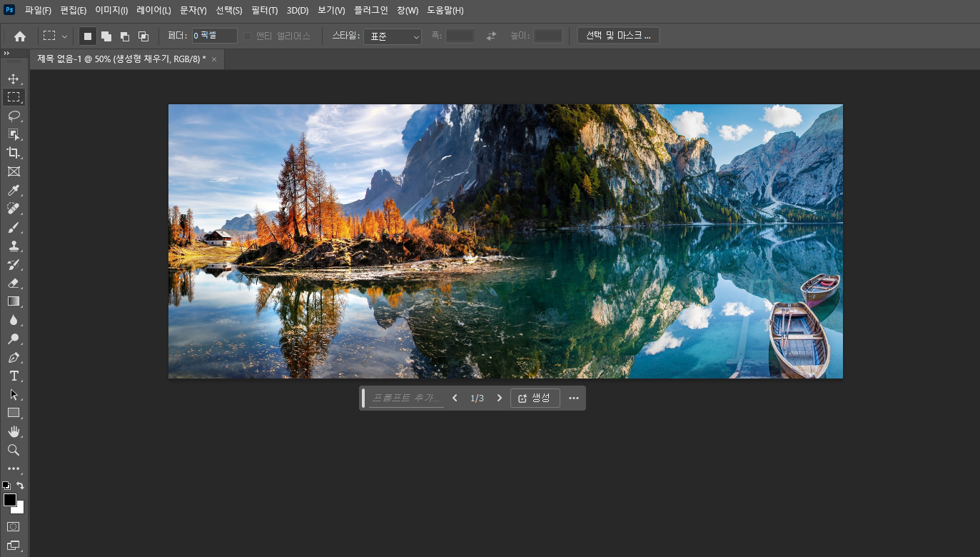Select the Crop tool

(x=14, y=153)
